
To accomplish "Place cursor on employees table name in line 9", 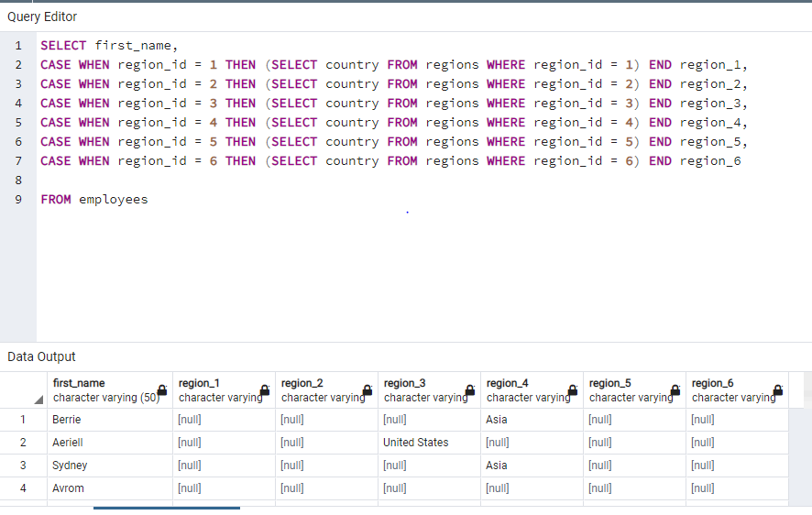I will 114,200.
